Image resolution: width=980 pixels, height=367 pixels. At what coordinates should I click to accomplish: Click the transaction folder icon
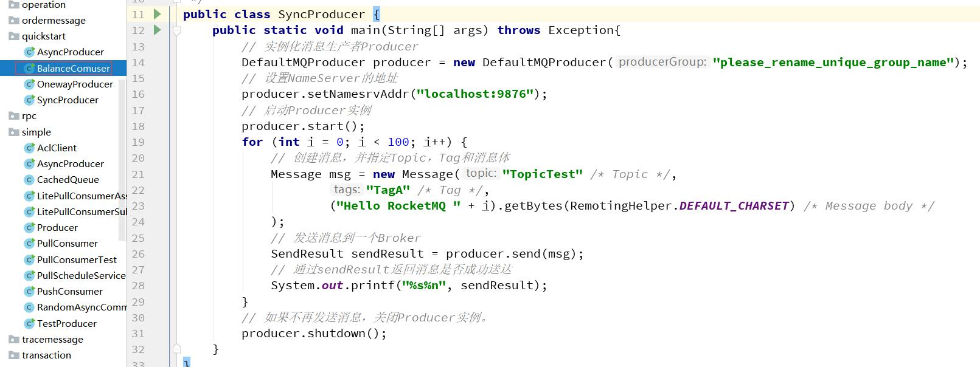point(13,355)
